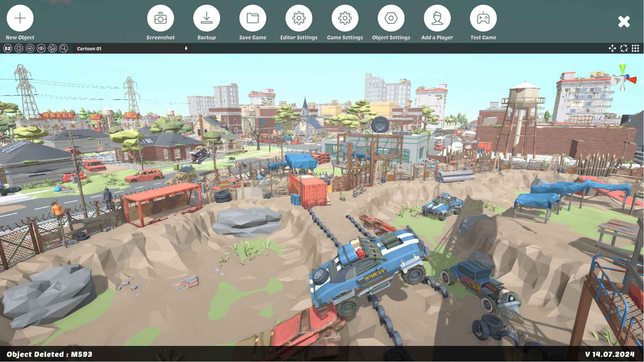
Task: Save the game with Save Game
Action: [x=253, y=18]
